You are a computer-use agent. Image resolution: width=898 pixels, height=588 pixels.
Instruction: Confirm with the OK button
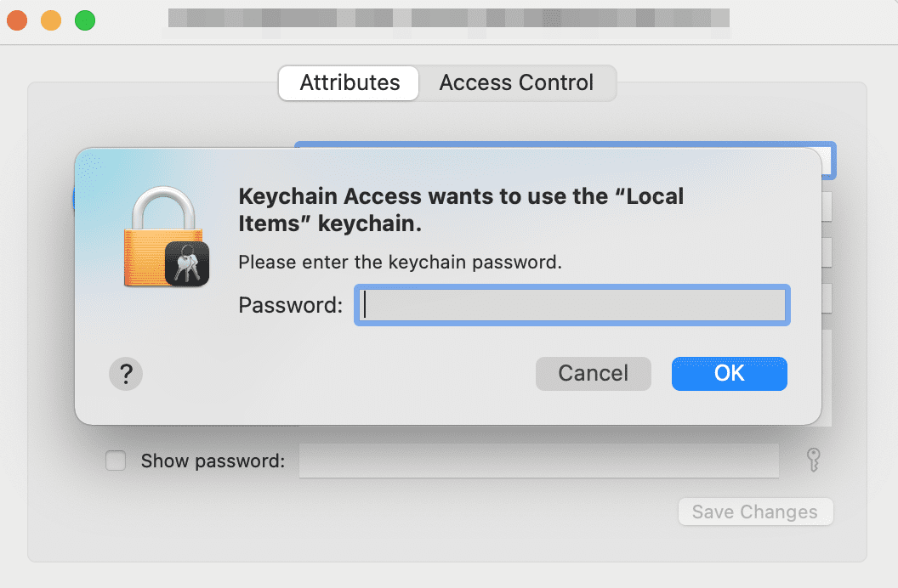click(x=729, y=373)
